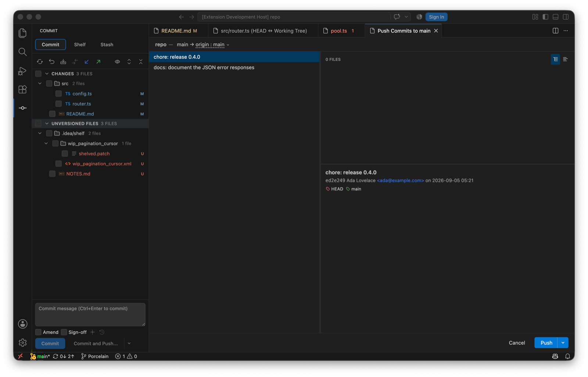Select the Commit view activity bar icon
The width and height of the screenshot is (588, 377).
point(22,108)
